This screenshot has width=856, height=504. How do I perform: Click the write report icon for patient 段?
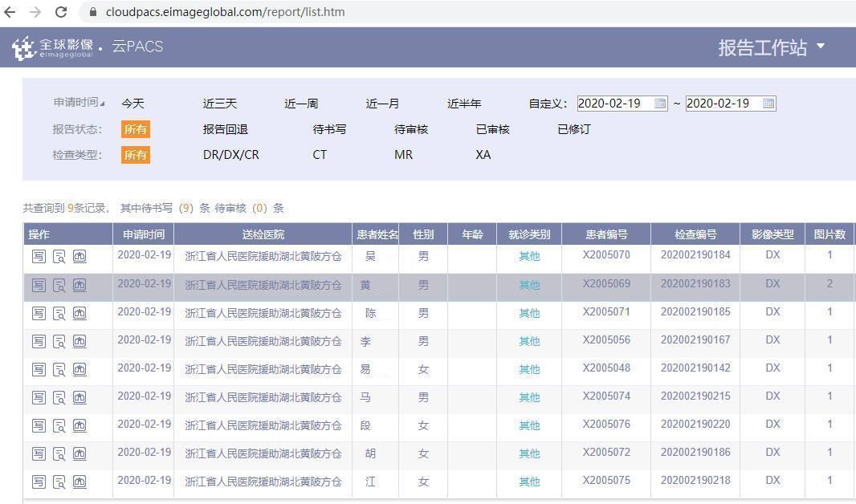click(x=39, y=425)
